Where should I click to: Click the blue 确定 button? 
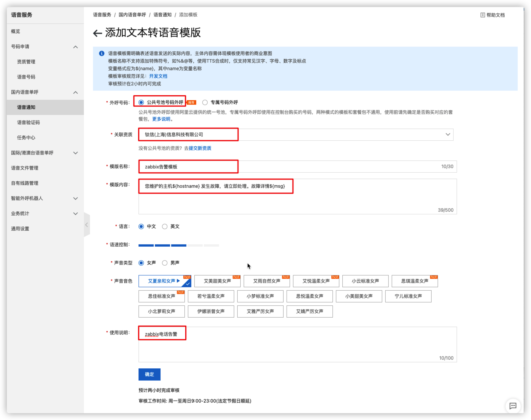coord(150,374)
